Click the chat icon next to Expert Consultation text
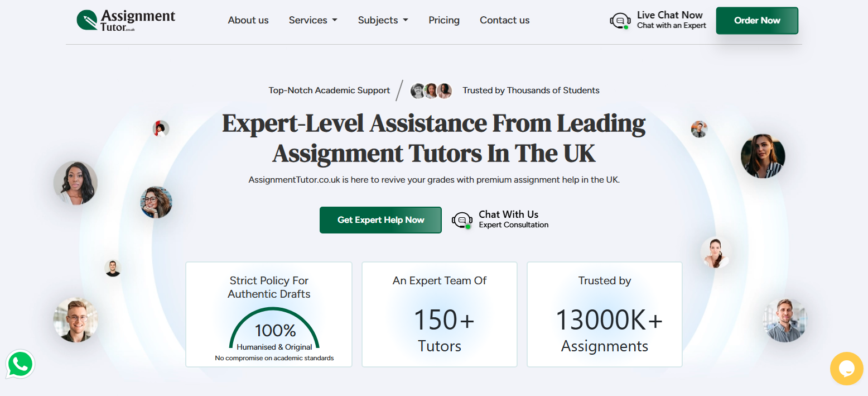 [462, 220]
